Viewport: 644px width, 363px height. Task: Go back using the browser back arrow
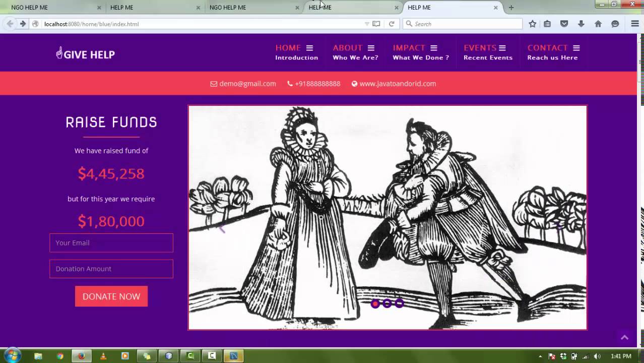[x=10, y=24]
